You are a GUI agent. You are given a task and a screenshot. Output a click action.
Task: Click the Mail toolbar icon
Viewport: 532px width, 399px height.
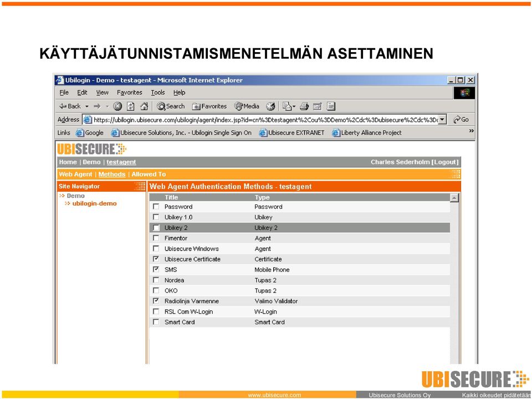click(x=287, y=106)
